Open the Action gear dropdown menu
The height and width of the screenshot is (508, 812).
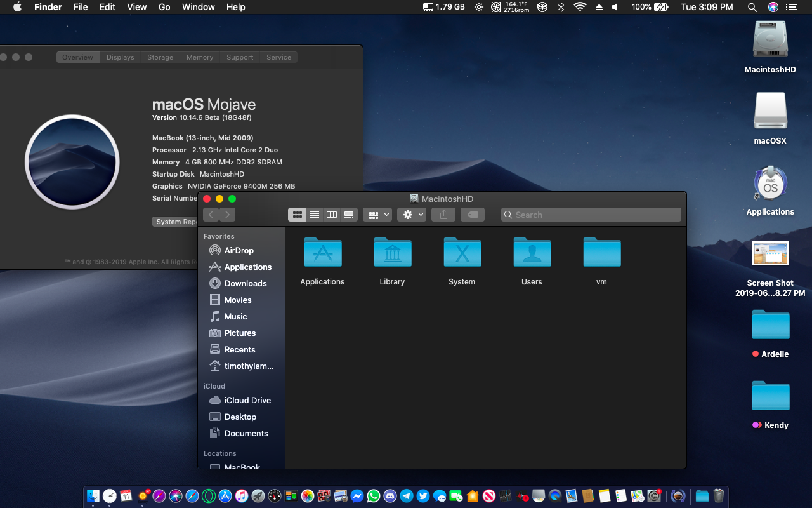coord(412,215)
